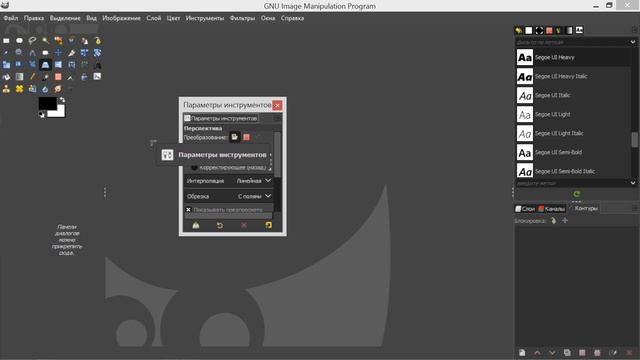
Task: Reset tool options to defaults
Action: pyautogui.click(x=268, y=225)
